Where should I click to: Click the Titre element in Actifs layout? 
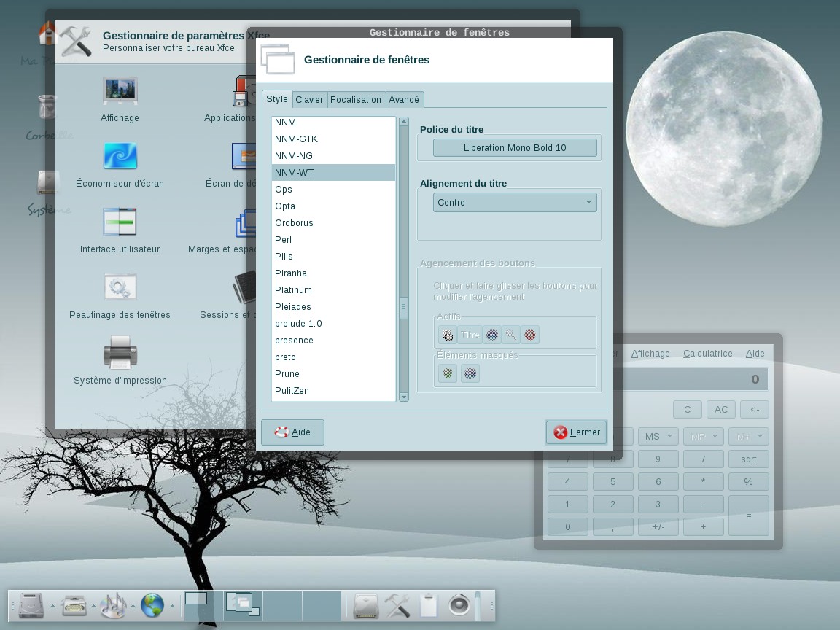pyautogui.click(x=470, y=335)
